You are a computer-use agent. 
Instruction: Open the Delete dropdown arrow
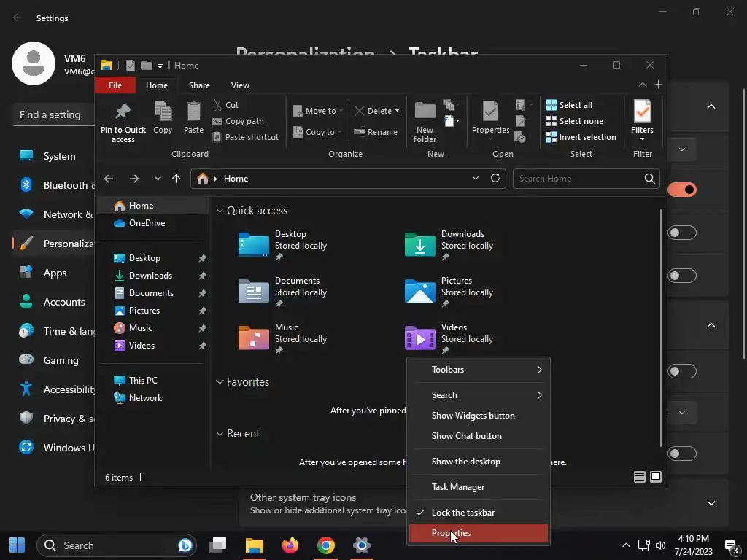click(x=397, y=111)
